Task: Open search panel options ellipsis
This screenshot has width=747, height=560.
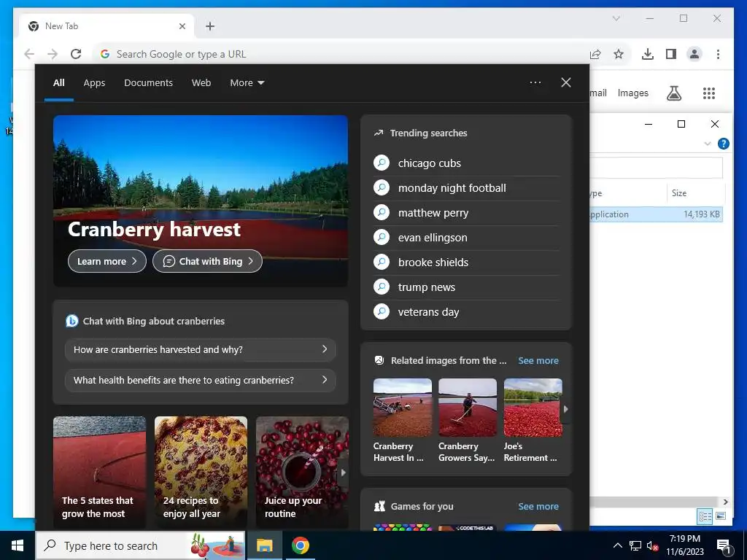Action: (535, 82)
